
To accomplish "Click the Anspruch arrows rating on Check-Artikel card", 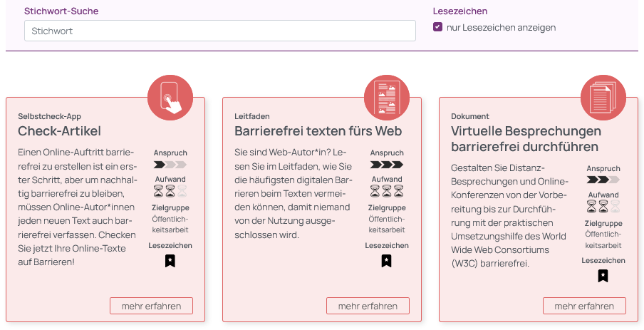I will [170, 165].
